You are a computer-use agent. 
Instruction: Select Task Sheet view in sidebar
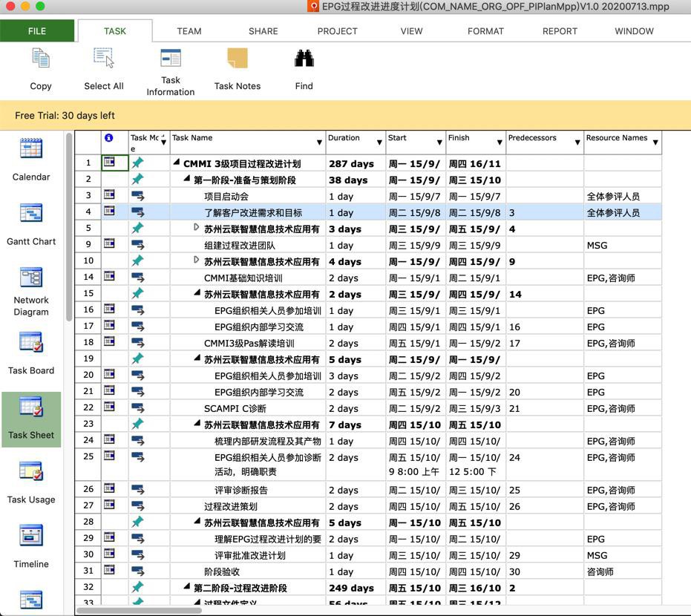coord(31,419)
